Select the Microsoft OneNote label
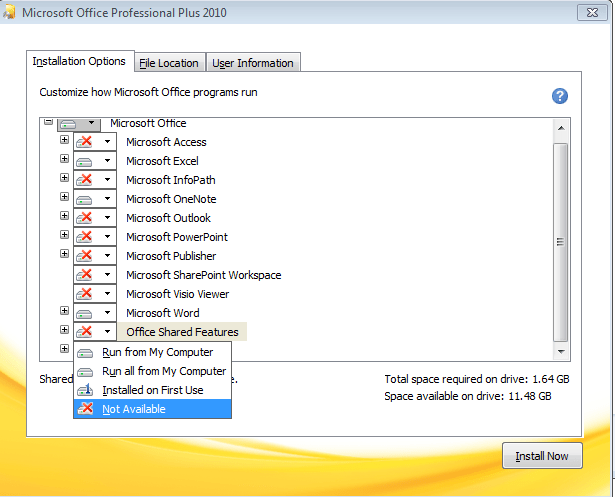Viewport: 615px width, 497px height. 171,199
